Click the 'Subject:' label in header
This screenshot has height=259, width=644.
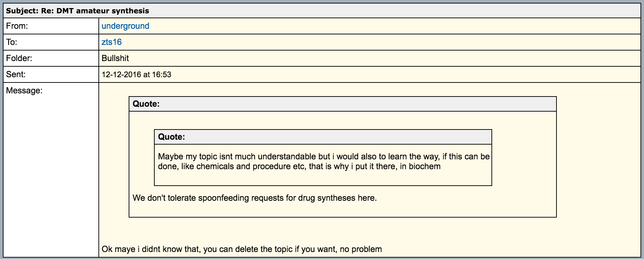[22, 11]
